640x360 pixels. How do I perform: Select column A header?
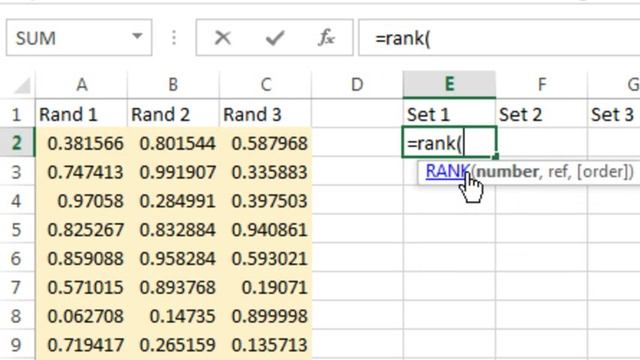[82, 85]
